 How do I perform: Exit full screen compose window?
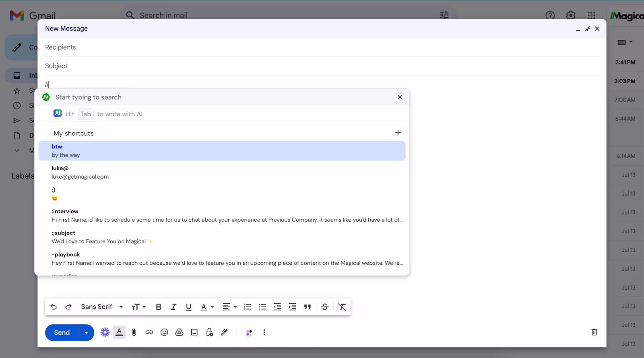point(588,29)
